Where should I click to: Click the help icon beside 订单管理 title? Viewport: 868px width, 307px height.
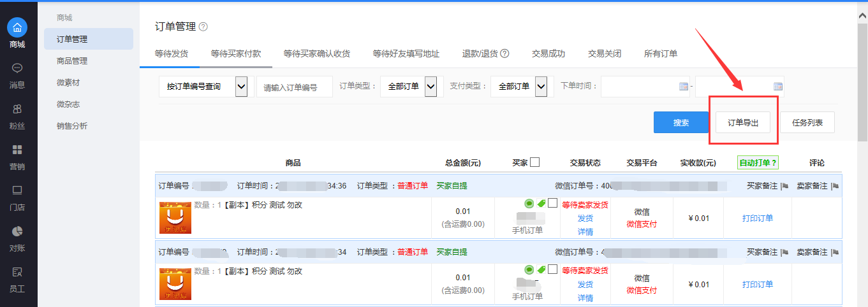[203, 27]
